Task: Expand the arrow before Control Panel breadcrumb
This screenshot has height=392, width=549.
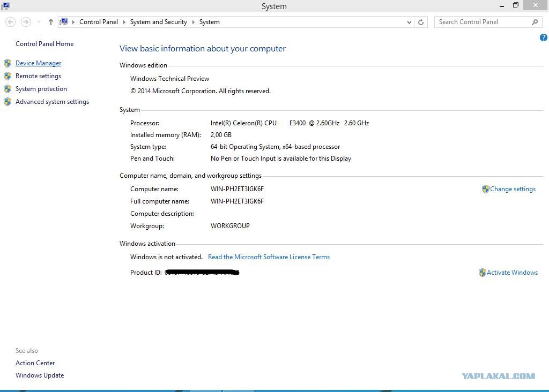Action: pyautogui.click(x=73, y=22)
